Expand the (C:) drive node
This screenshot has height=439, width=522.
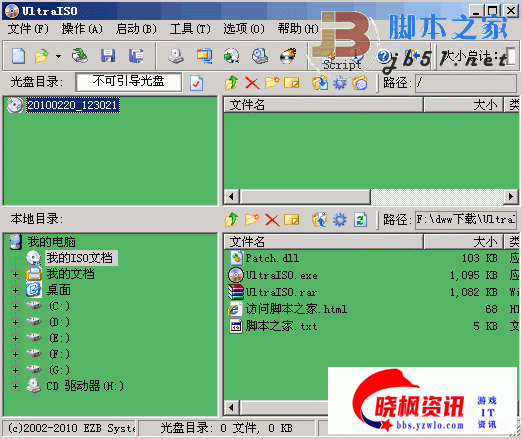click(x=15, y=306)
